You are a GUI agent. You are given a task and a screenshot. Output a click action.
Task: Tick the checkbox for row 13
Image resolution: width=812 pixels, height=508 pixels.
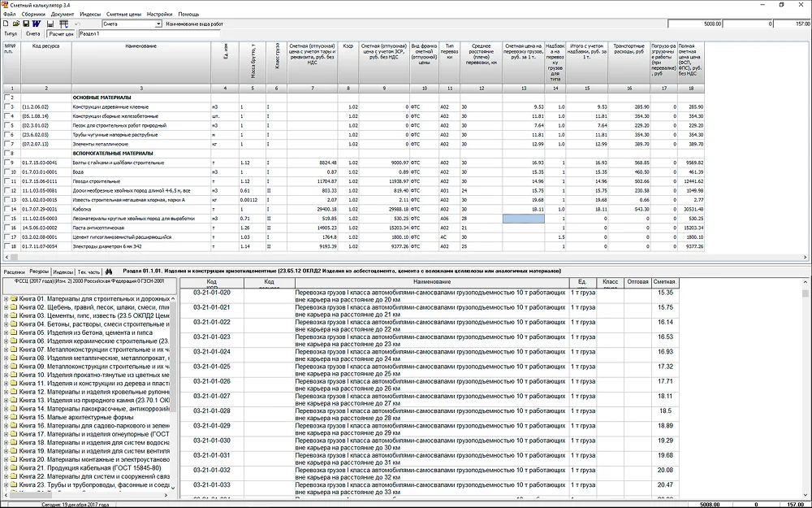(6, 200)
